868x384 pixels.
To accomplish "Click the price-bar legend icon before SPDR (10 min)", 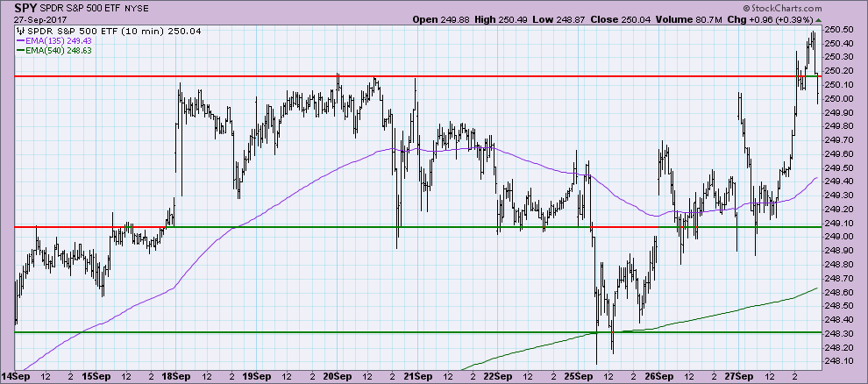I will (x=19, y=31).
